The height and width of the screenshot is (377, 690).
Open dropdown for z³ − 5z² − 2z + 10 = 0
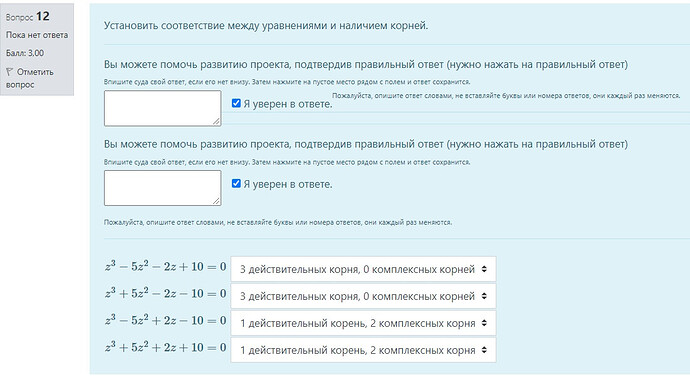pos(363,269)
